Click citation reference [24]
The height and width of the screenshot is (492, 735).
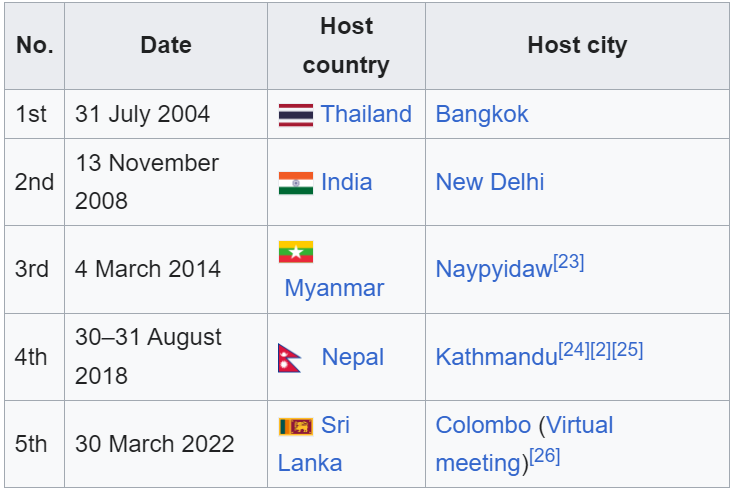tap(574, 350)
